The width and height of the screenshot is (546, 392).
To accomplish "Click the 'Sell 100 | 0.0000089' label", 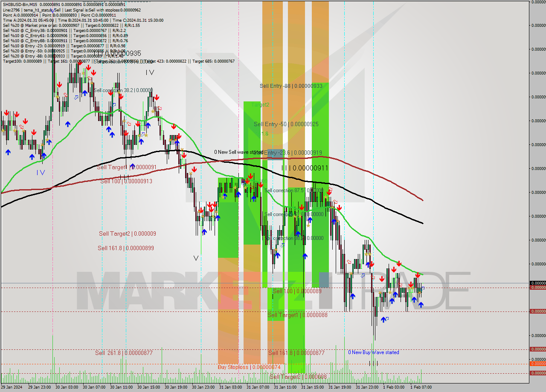I will [297, 291].
